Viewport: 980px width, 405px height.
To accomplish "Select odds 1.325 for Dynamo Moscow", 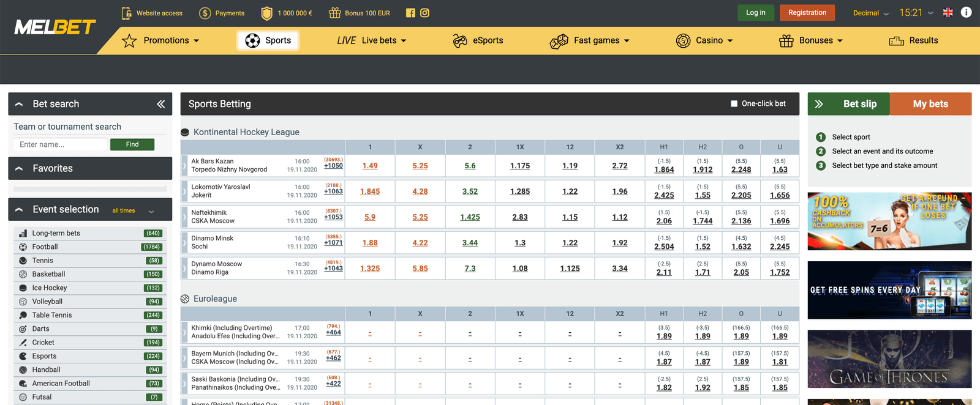I will [370, 269].
